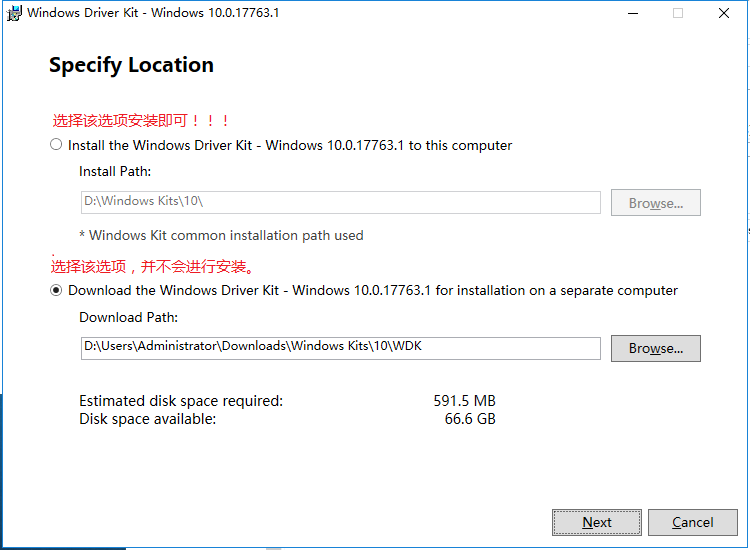Choose download for separate computer option

[x=56, y=291]
